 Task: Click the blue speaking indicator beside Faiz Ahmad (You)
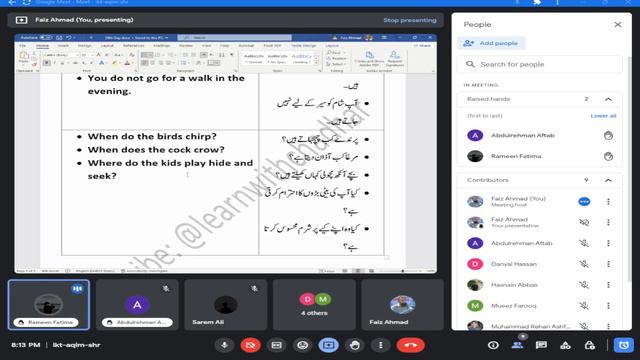tap(584, 202)
